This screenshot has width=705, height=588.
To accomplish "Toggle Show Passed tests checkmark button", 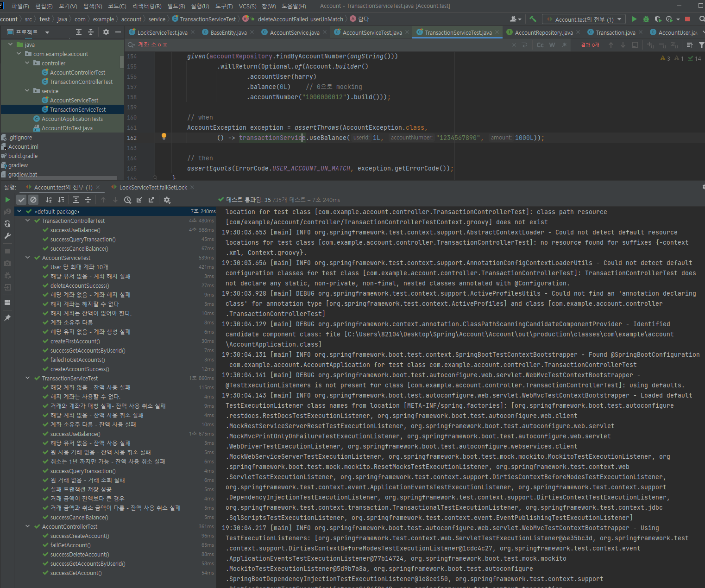I will [21, 200].
